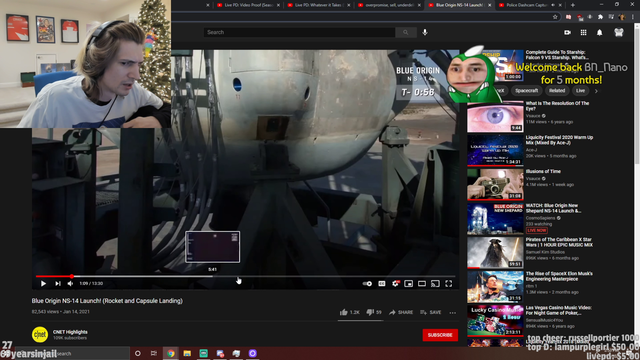Select the Related filter chip
The height and width of the screenshot is (360, 640).
(x=557, y=91)
